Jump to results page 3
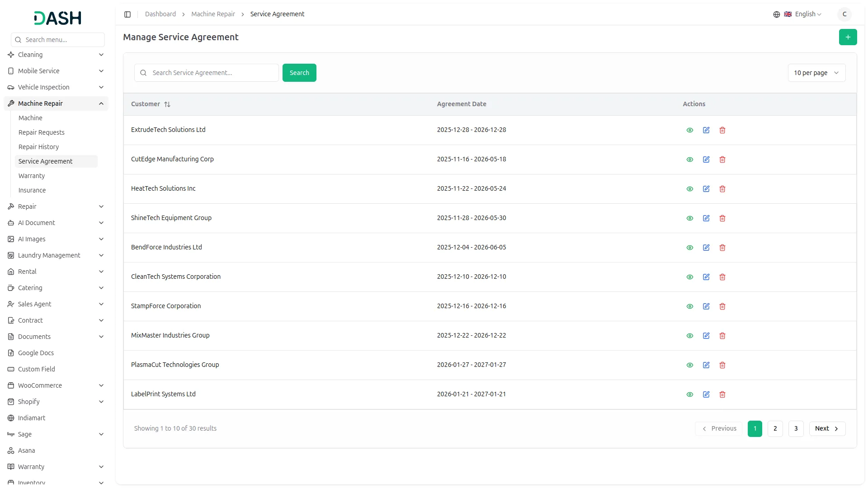Image resolution: width=868 pixels, height=488 pixels. click(796, 429)
